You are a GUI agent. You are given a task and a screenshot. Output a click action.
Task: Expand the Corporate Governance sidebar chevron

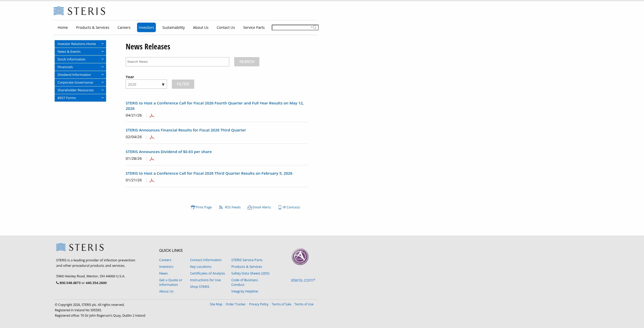(103, 82)
